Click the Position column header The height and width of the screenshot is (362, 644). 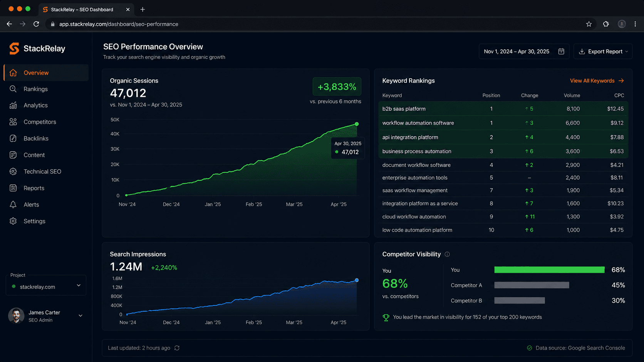coord(491,95)
